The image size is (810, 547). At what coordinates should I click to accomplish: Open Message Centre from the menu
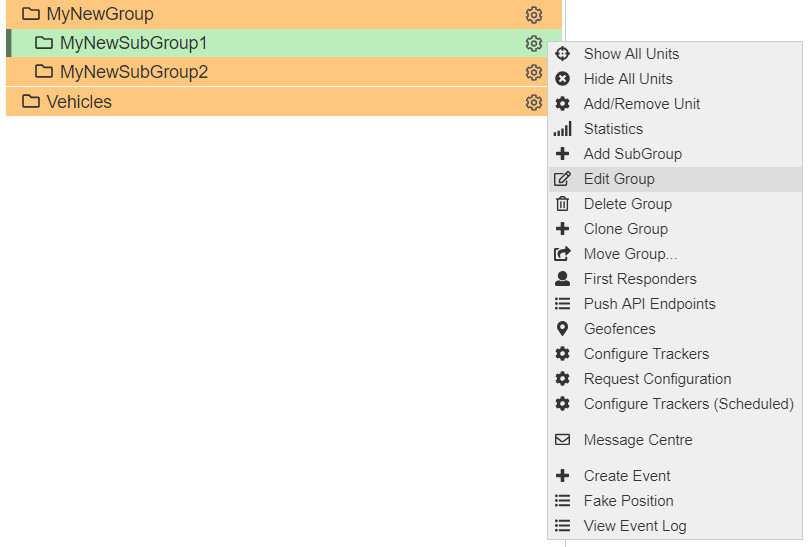click(x=675, y=440)
